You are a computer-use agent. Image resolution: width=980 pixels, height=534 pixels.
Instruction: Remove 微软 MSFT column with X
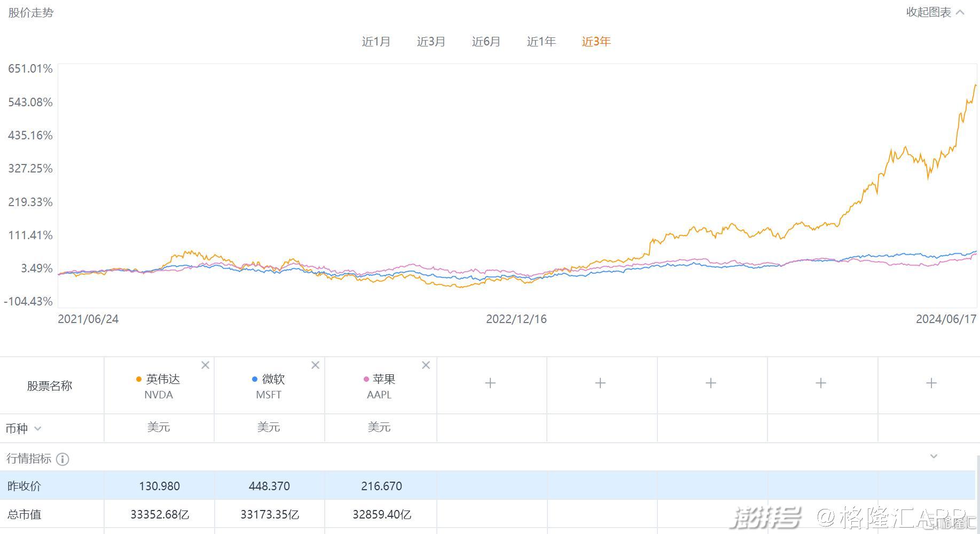point(315,365)
